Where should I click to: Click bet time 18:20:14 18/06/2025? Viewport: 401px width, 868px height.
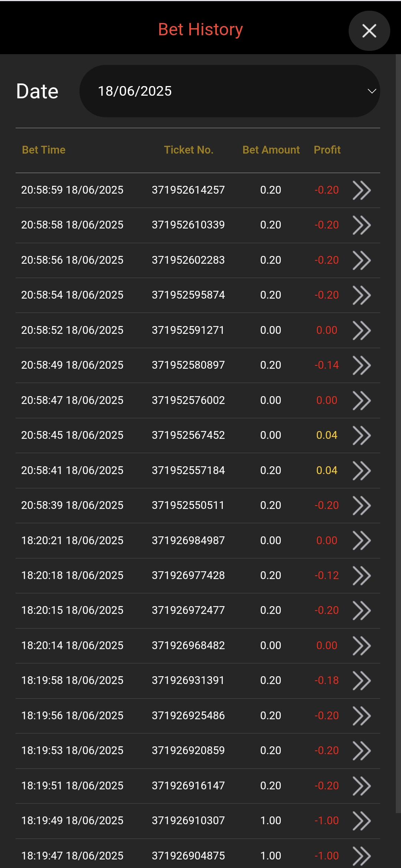pyautogui.click(x=72, y=645)
